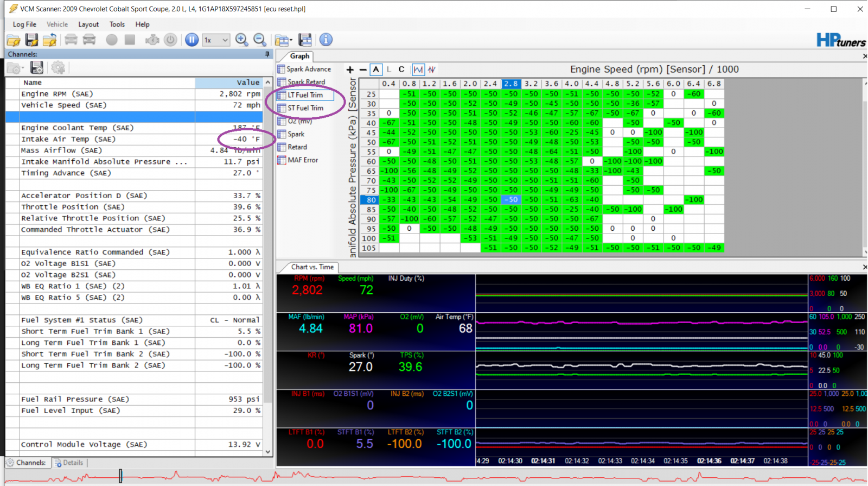Pause log playback with the blue pause button
The width and height of the screenshot is (868, 486).
point(192,40)
